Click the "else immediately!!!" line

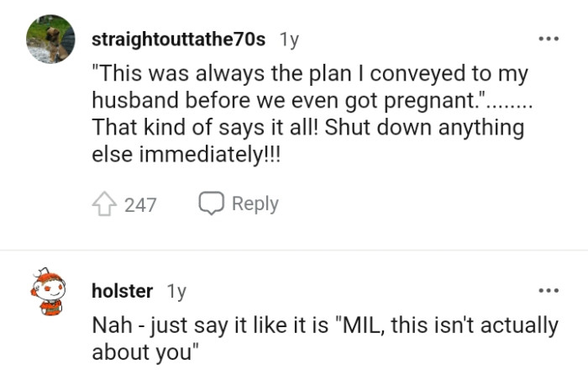point(185,155)
